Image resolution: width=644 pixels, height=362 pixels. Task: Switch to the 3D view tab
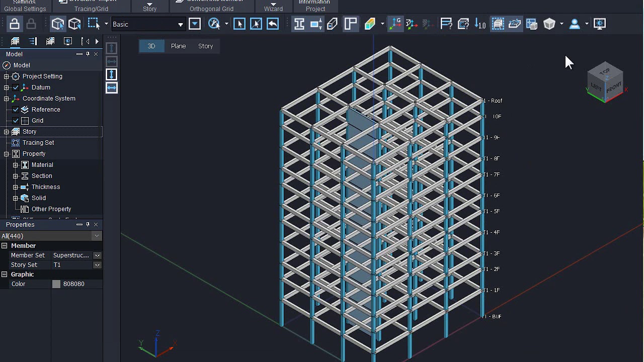point(151,46)
